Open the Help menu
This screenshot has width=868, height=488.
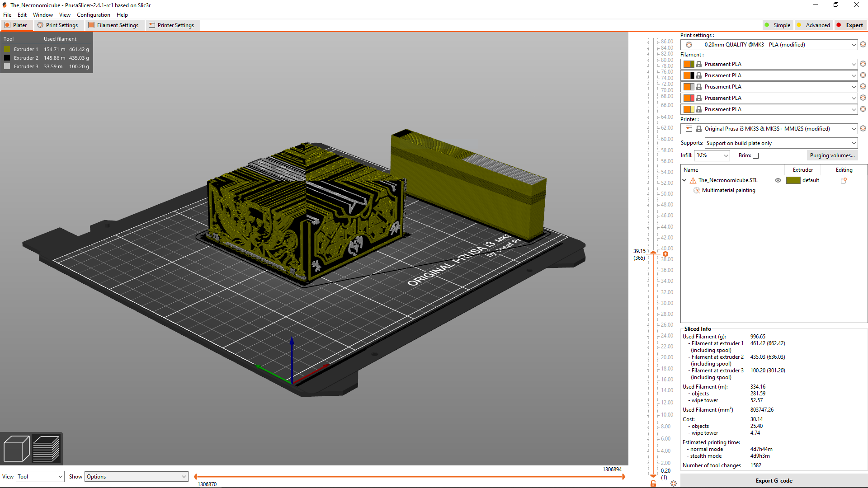tap(122, 15)
